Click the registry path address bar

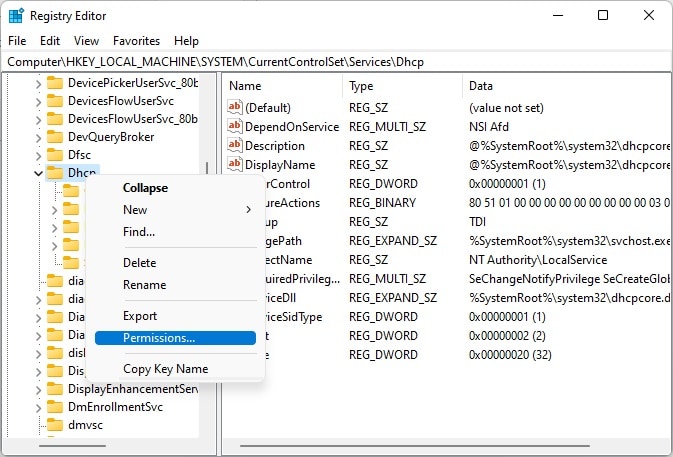(336, 62)
